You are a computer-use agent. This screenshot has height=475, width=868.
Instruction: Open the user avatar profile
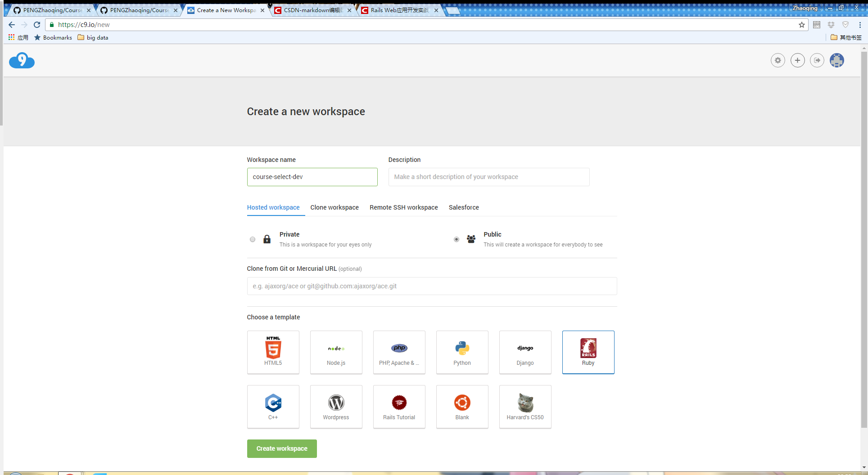coord(837,60)
